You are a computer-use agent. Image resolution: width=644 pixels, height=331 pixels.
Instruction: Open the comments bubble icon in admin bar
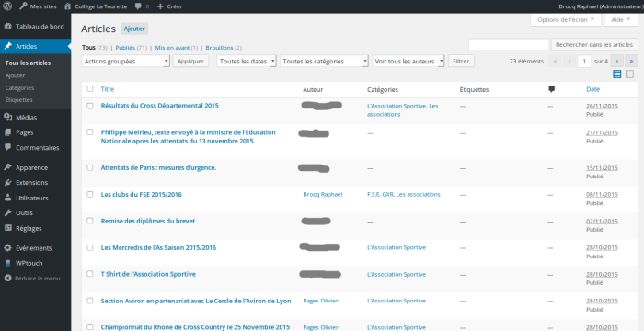[138, 6]
